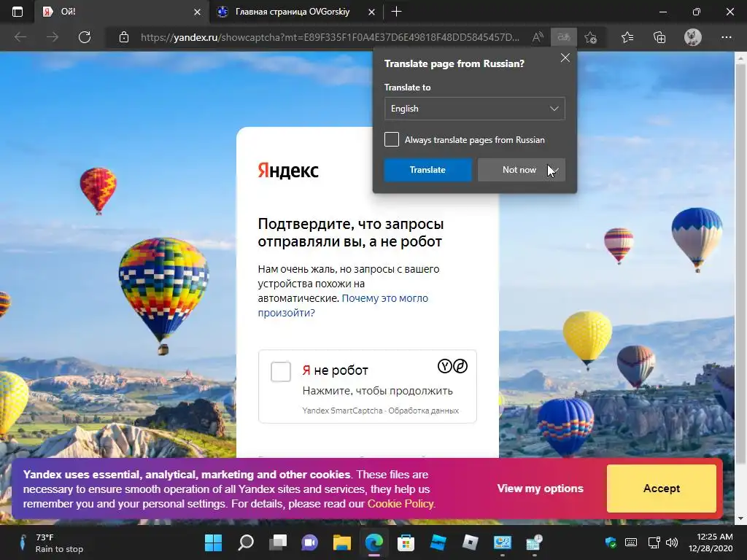Open File Explorer from taskbar
The image size is (747, 560).
pos(341,542)
